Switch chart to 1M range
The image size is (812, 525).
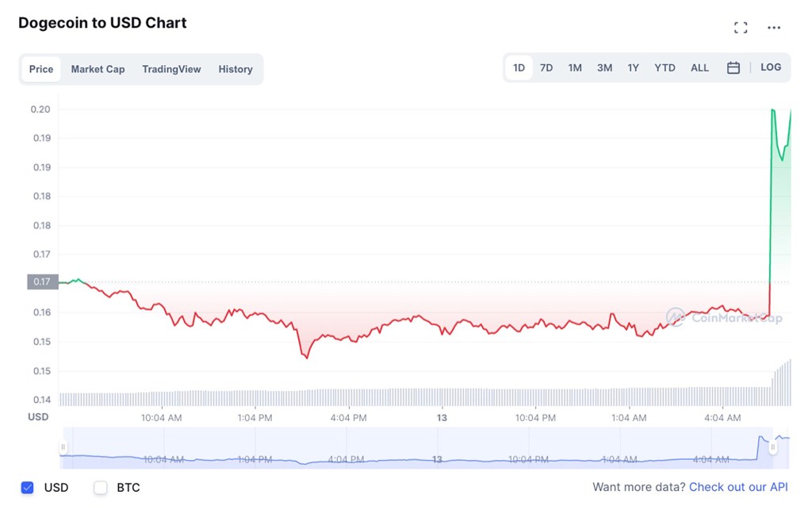[x=575, y=68]
